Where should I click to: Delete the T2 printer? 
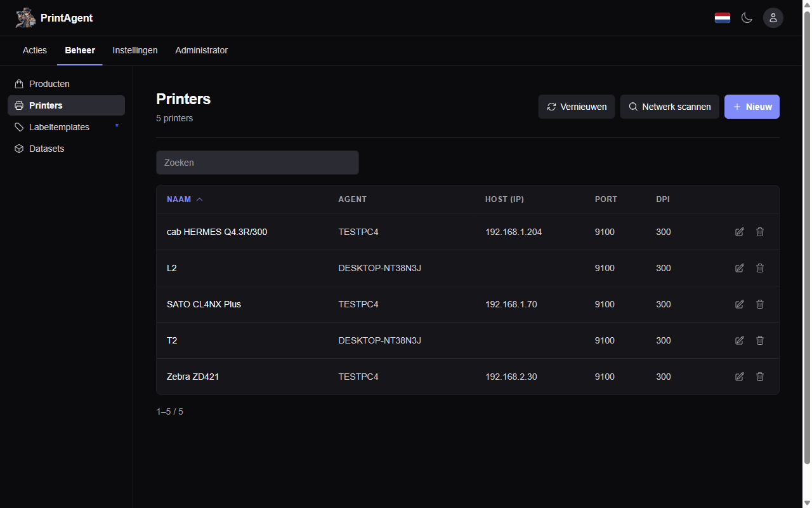pos(760,340)
